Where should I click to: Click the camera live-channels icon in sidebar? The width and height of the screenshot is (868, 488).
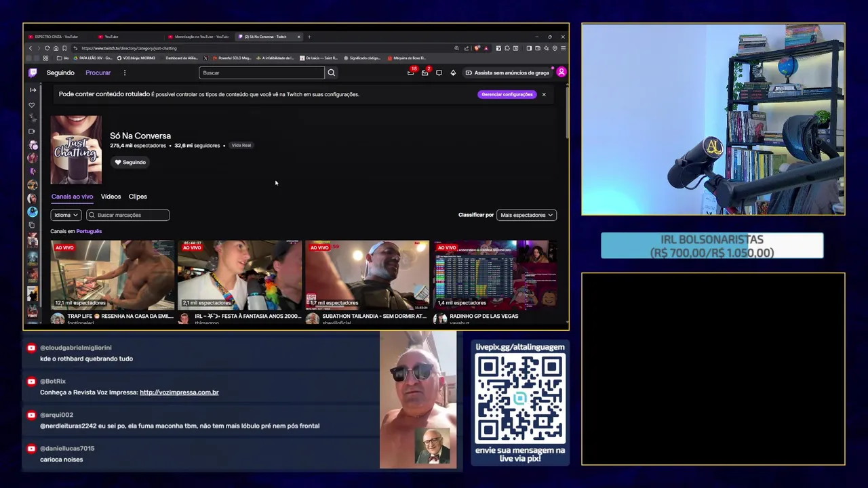(32, 131)
